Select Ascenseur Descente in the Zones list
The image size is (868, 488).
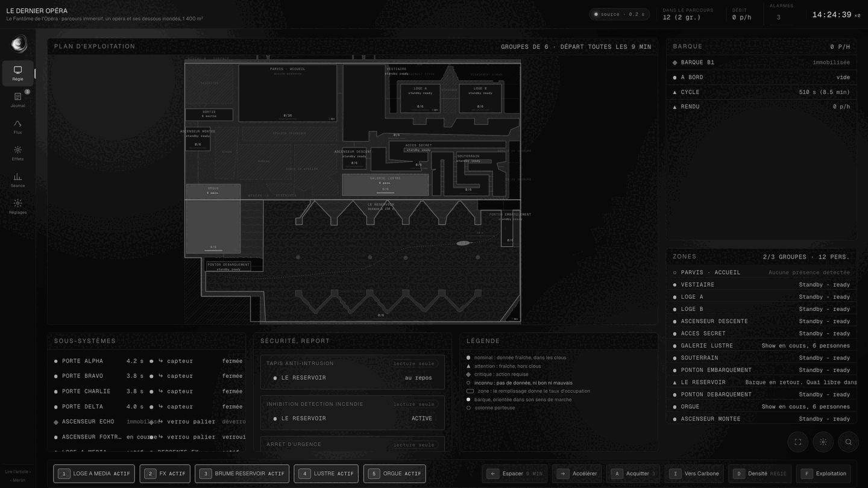[x=761, y=321]
